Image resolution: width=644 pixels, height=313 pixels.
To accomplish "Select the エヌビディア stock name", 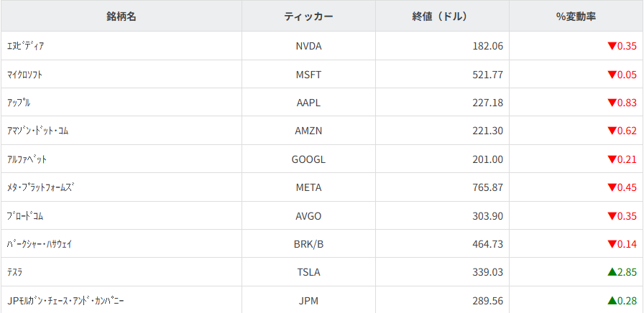I will tap(25, 46).
